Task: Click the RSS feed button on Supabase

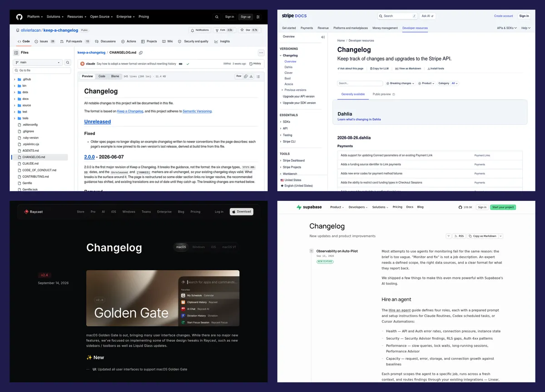Action: pos(459,236)
